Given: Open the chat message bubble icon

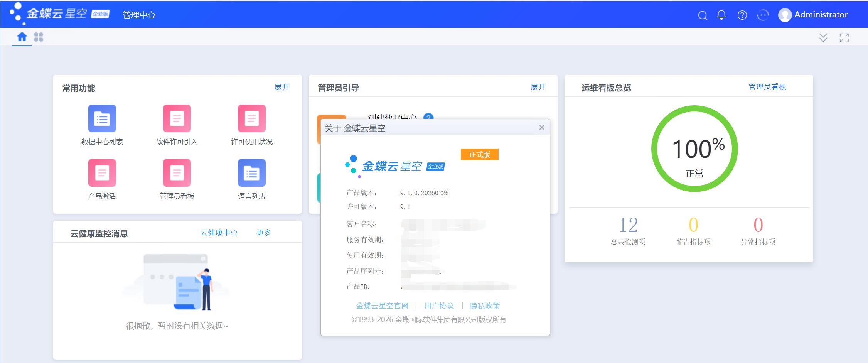Looking at the screenshot, I should [763, 15].
